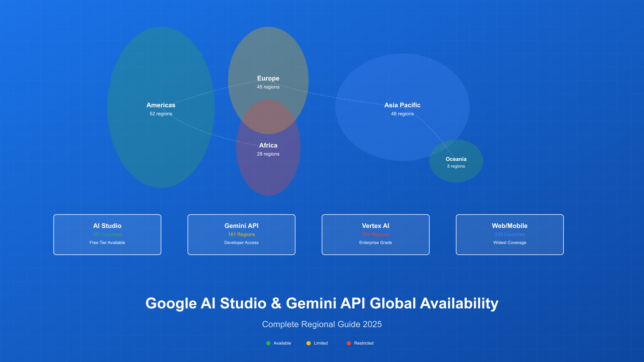
Task: Expand the AI Studio card details
Action: tap(107, 234)
